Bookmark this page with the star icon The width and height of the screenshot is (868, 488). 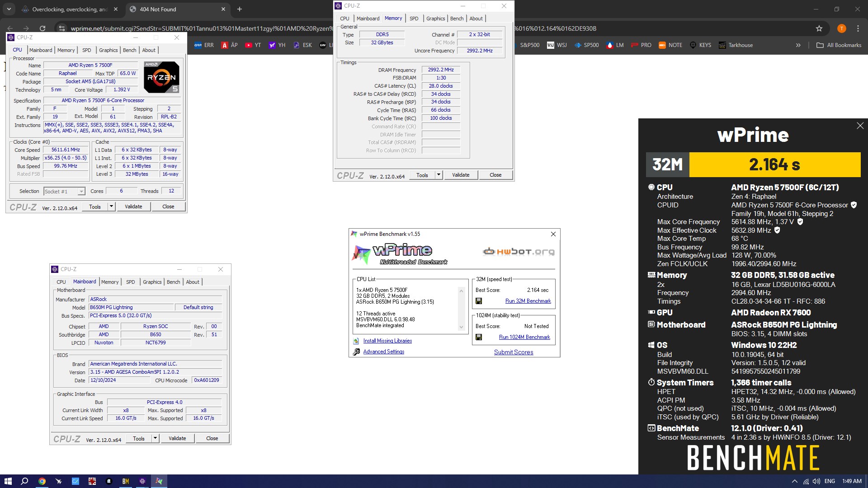coord(819,28)
